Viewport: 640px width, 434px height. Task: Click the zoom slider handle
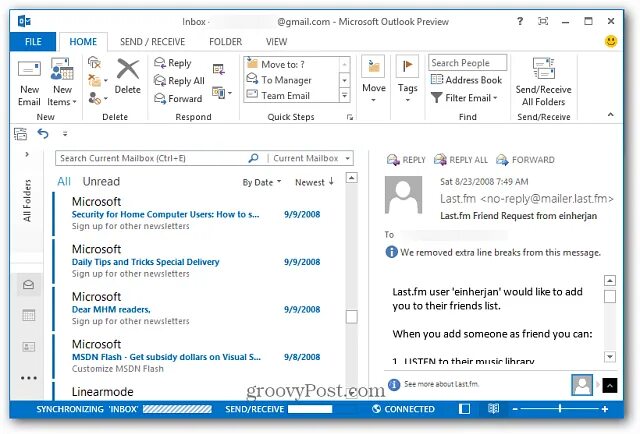point(560,408)
